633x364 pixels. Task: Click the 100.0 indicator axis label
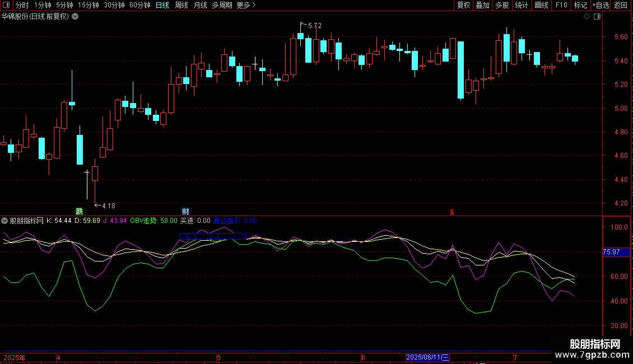[619, 227]
